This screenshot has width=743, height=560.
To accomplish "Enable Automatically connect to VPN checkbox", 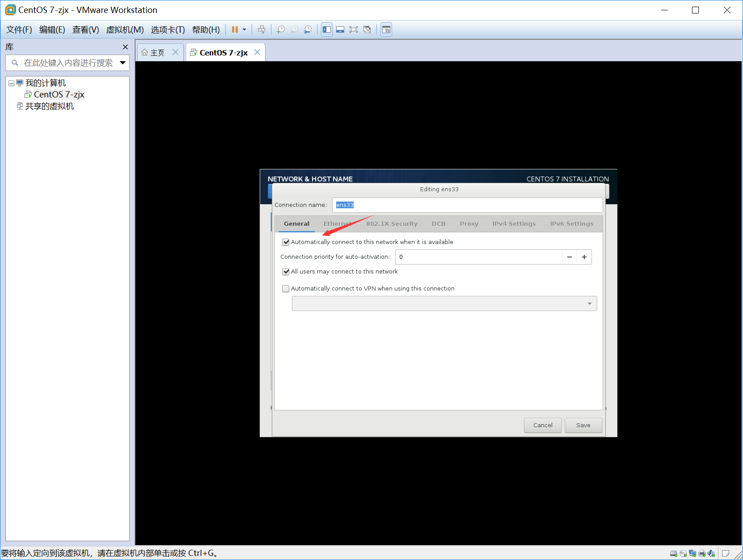I will (x=286, y=289).
